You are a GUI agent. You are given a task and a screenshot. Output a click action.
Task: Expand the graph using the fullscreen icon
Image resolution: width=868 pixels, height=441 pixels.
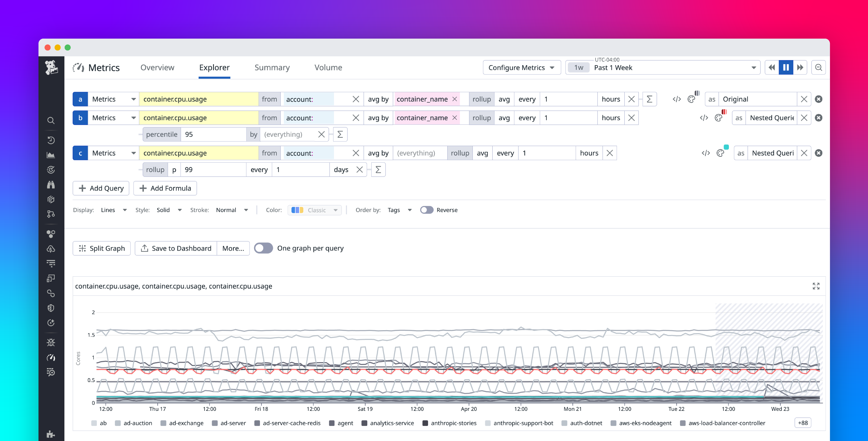coord(816,286)
